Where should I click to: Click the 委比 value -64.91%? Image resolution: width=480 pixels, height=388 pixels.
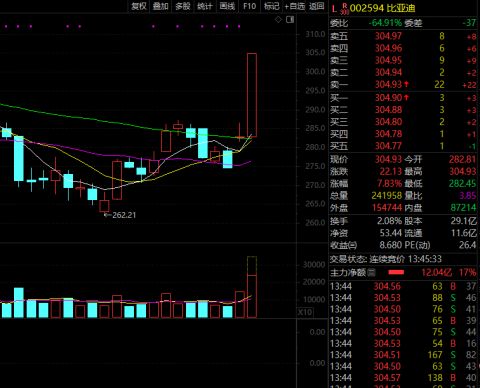click(x=385, y=23)
